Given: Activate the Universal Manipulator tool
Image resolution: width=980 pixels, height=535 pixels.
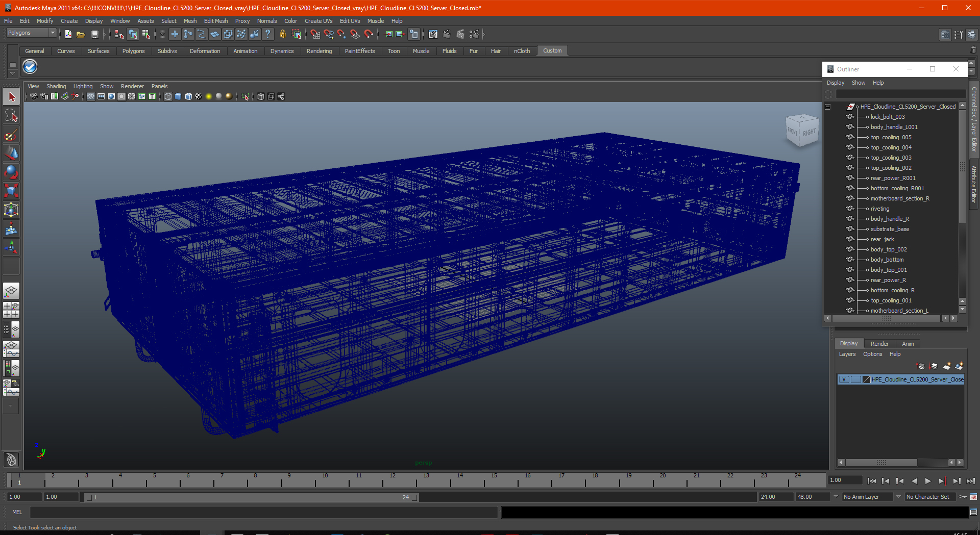Looking at the screenshot, I should 11,210.
